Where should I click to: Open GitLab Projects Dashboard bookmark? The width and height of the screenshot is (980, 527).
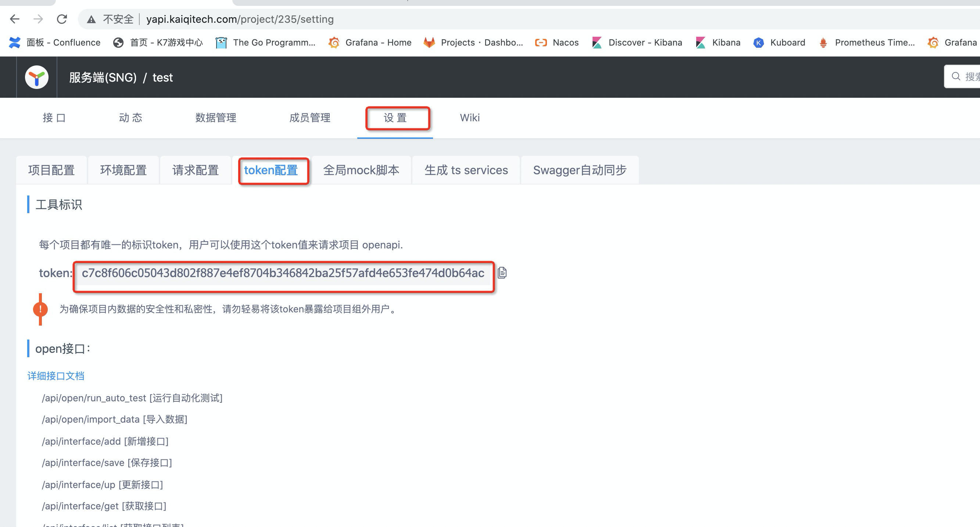pos(473,43)
